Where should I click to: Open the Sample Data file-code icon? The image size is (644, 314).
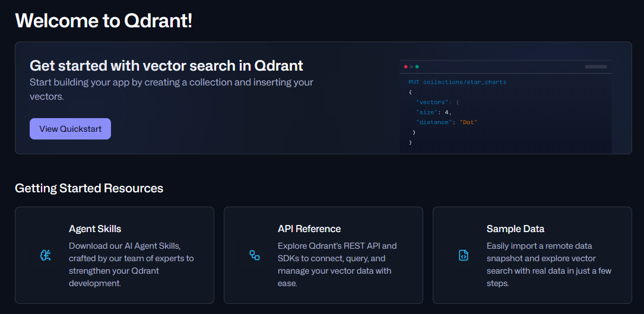(464, 255)
